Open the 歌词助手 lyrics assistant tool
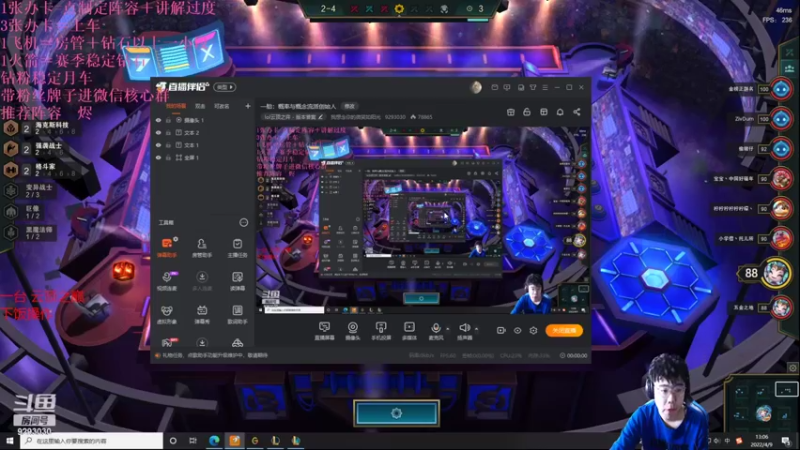800x450 pixels. coord(237,314)
